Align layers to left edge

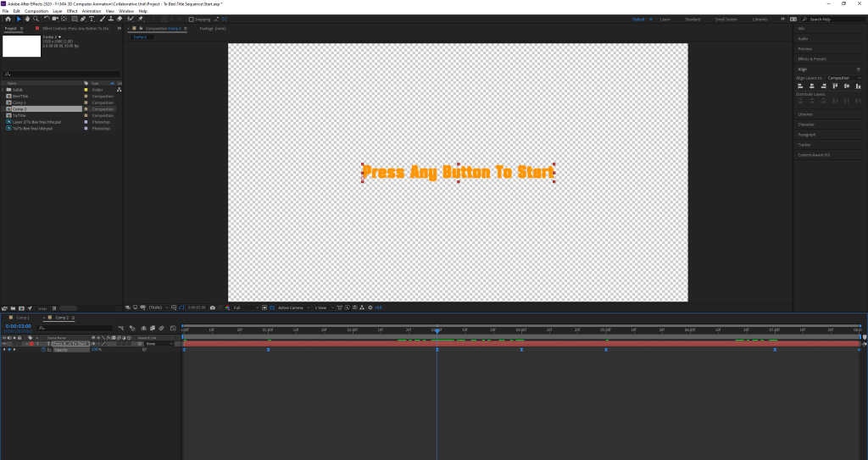pos(800,86)
